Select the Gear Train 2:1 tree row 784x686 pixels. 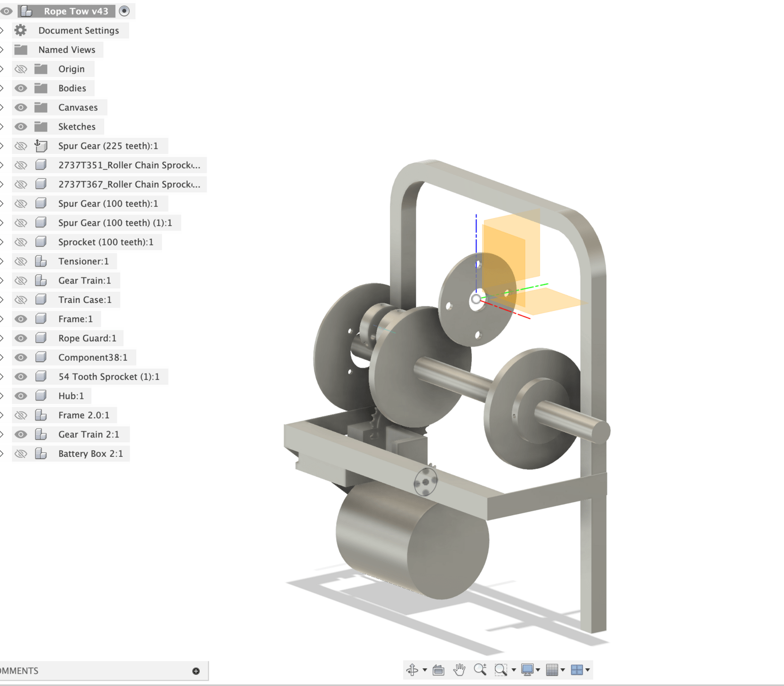tap(70, 434)
